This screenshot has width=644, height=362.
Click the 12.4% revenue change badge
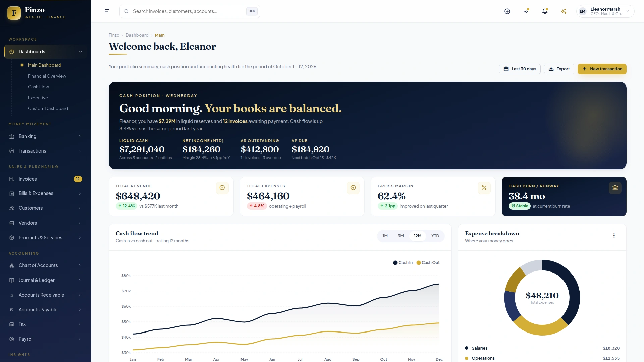tap(126, 206)
